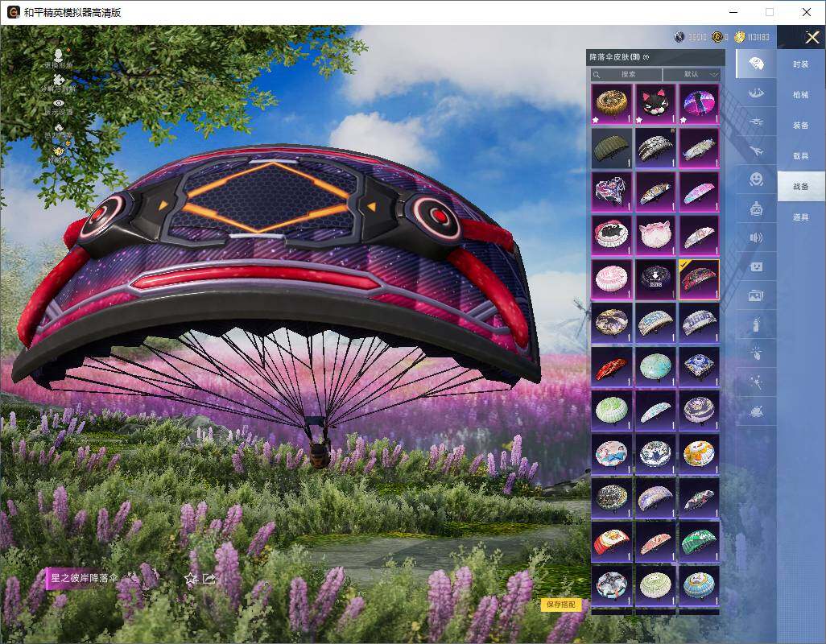Viewport: 826px width, 644px height.
Task: Click the gold coin currency icon
Action: pyautogui.click(x=740, y=37)
